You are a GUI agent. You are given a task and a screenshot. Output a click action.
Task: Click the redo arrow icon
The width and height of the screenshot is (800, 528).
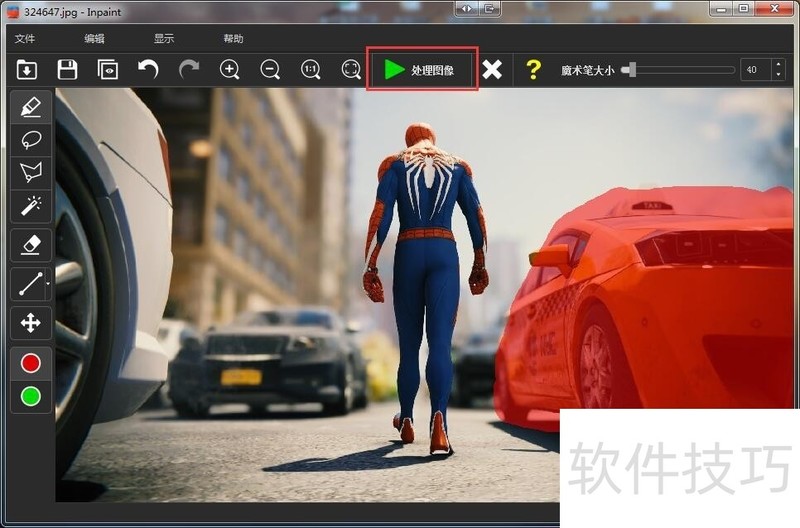tap(188, 70)
